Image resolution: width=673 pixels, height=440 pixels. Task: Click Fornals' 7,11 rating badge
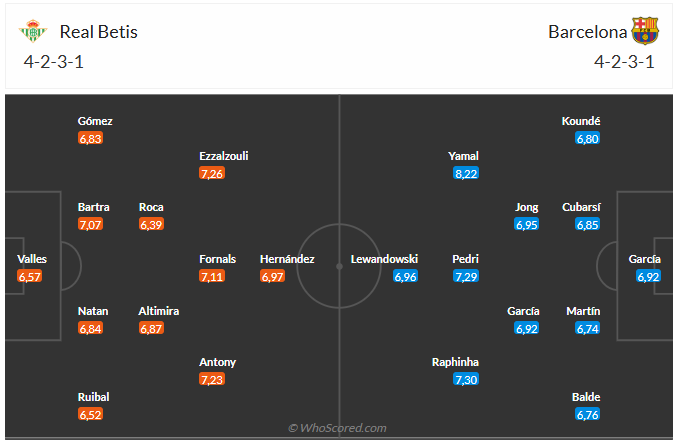212,276
